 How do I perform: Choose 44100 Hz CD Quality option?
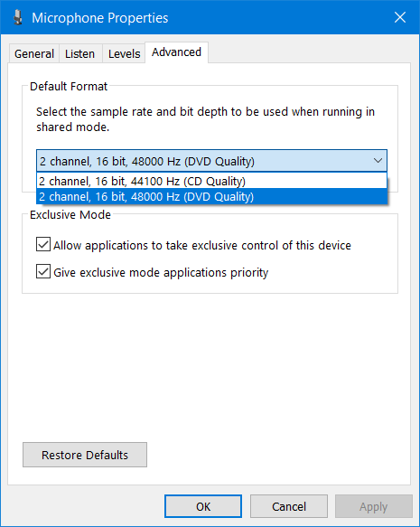tap(211, 181)
